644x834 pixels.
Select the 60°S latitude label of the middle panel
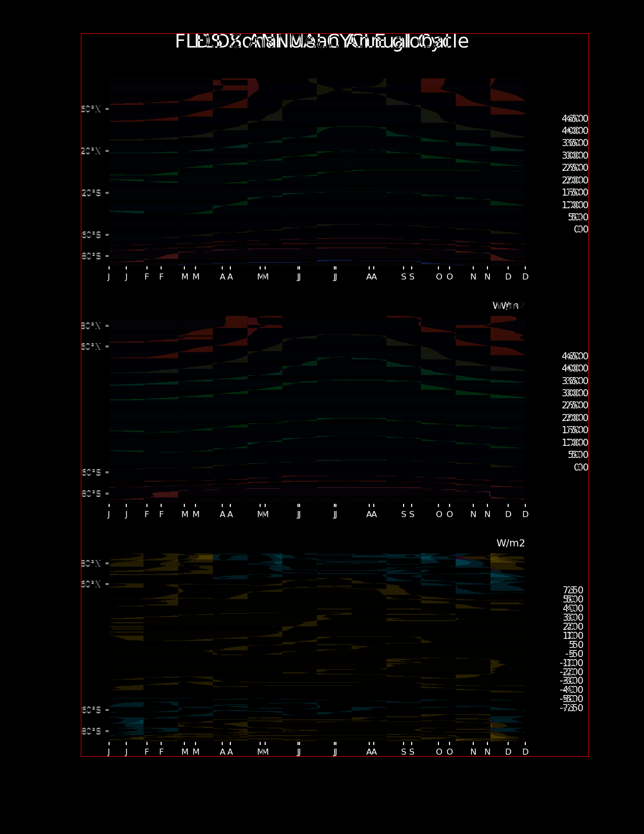click(x=91, y=473)
